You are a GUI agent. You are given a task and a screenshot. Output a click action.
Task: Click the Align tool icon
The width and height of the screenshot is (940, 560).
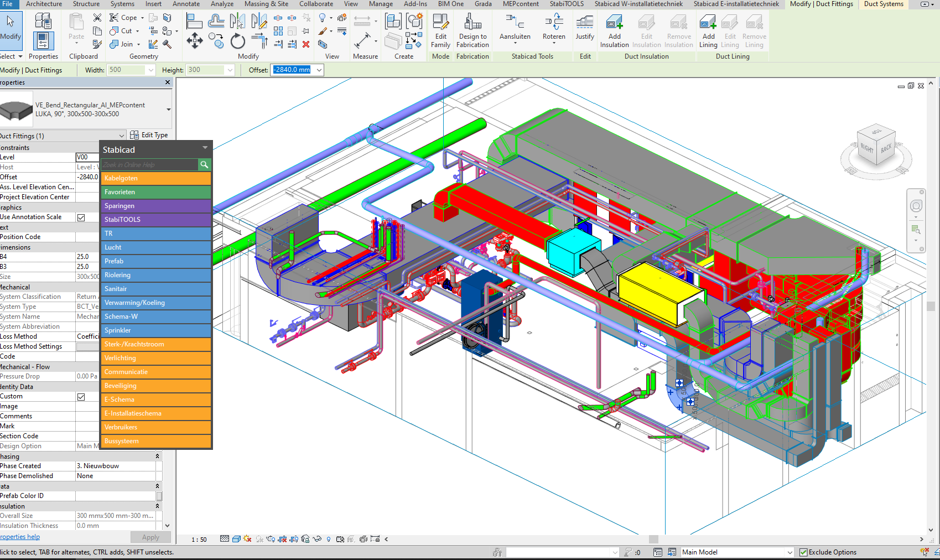tap(194, 22)
